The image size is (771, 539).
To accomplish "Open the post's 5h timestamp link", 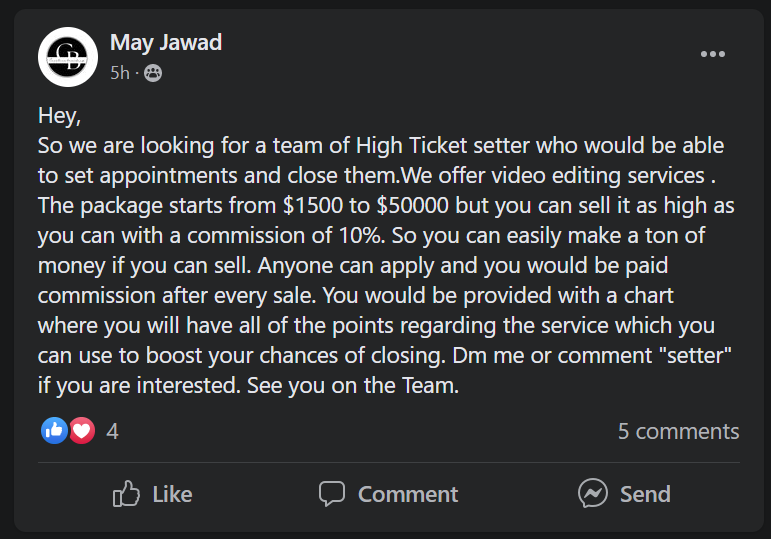I will point(119,72).
